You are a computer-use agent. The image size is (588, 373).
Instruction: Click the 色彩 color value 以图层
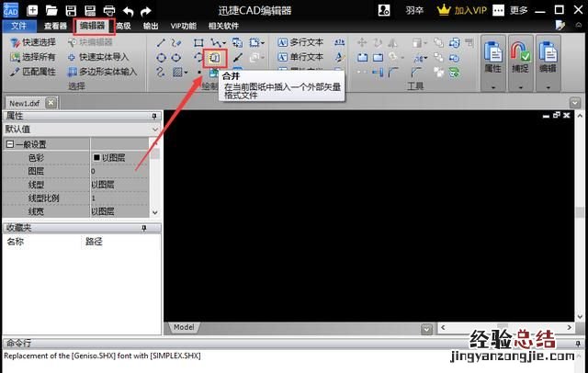119,158
